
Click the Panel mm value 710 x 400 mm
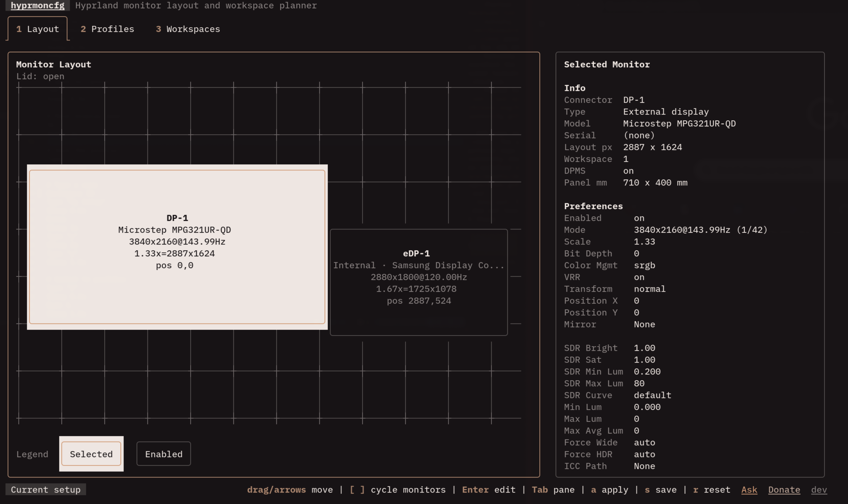tap(655, 183)
